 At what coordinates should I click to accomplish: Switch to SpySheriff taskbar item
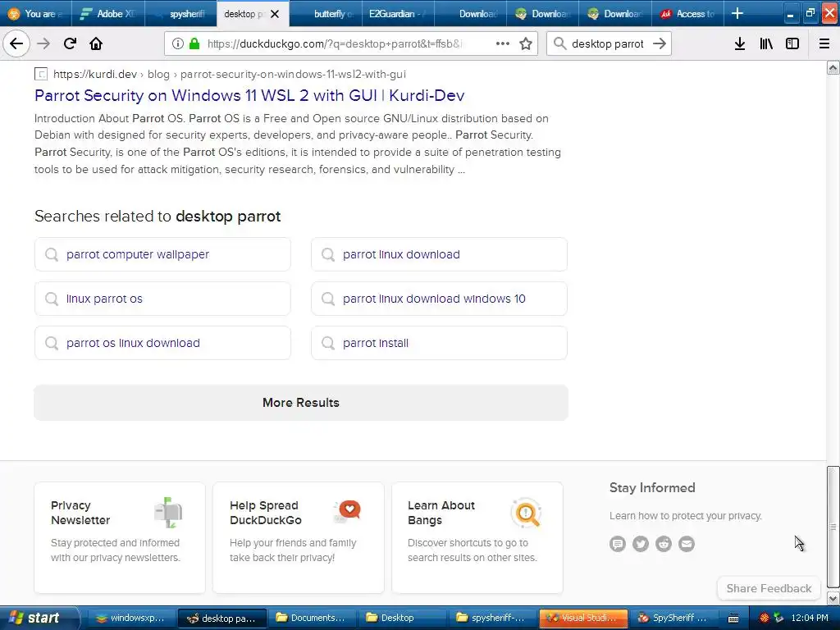[674, 618]
